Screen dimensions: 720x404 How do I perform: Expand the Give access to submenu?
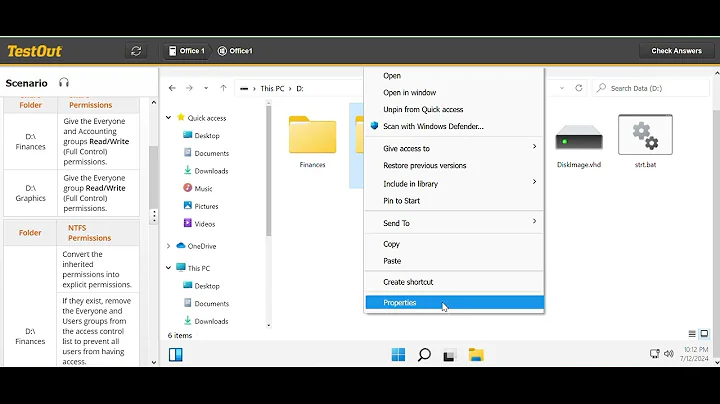point(454,148)
